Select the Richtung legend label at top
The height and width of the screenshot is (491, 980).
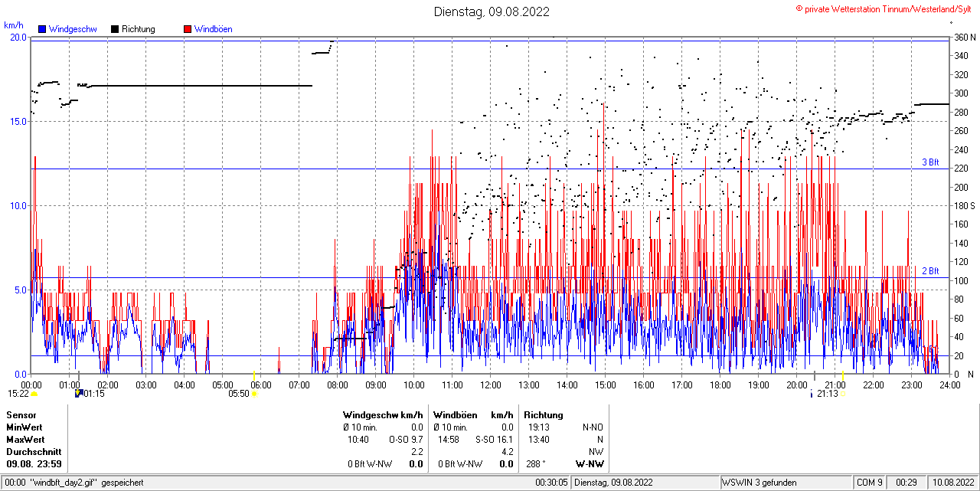pyautogui.click(x=139, y=29)
